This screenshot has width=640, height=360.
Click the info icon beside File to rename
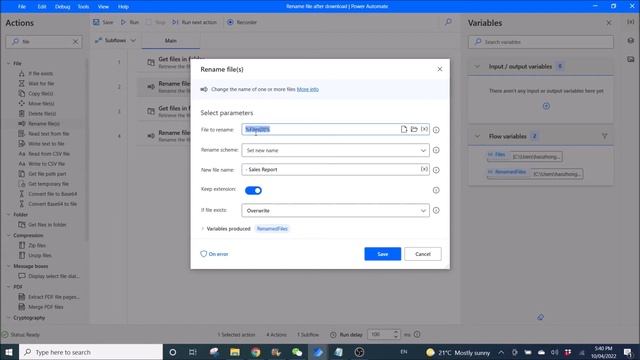(436, 130)
